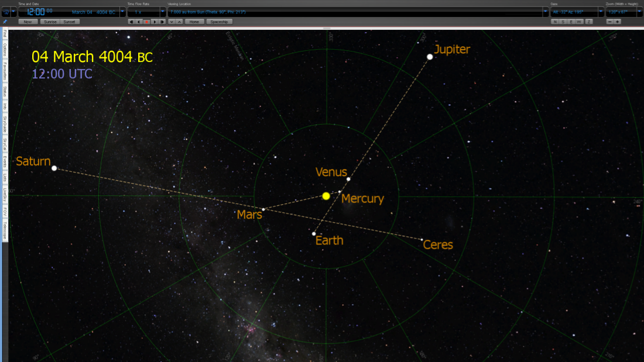
Task: Face west with the W button
Action: pos(579,22)
